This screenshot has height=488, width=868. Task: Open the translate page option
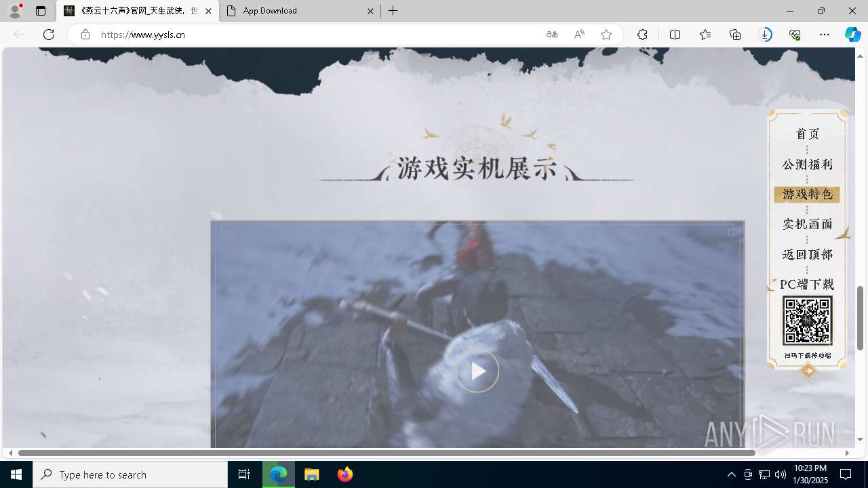[x=552, y=35]
